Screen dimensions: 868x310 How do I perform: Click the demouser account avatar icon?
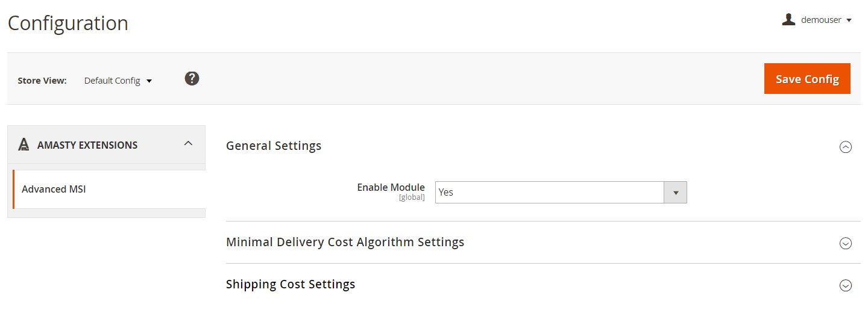pyautogui.click(x=788, y=20)
